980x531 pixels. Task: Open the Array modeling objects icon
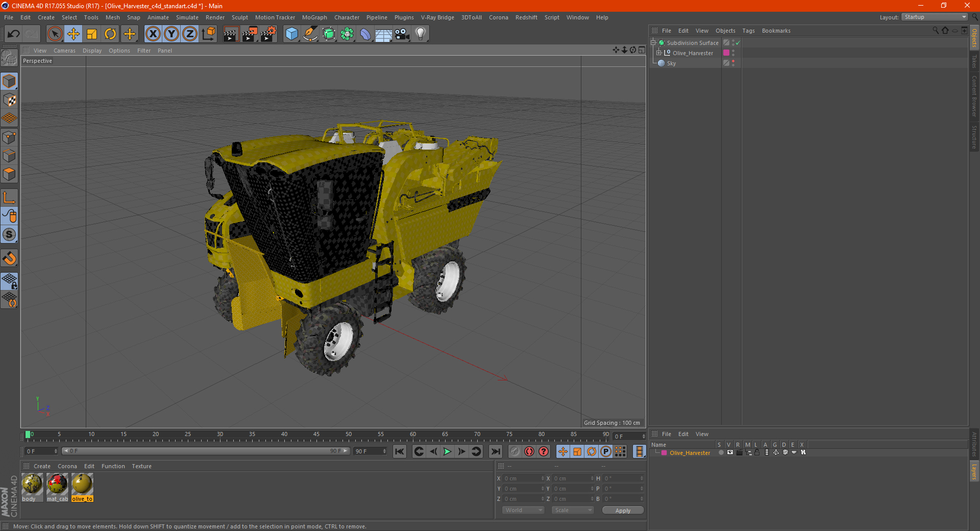pyautogui.click(x=347, y=34)
